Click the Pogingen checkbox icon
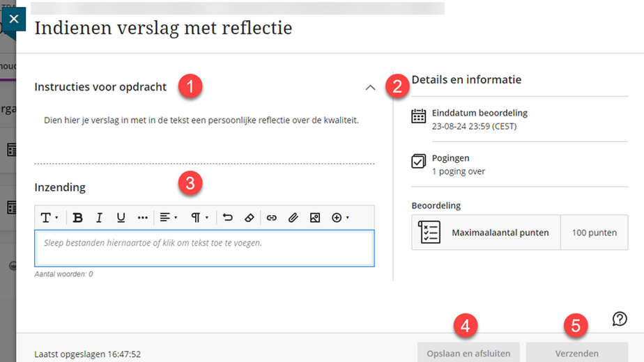Viewport: 644px width, 362px height. point(418,161)
